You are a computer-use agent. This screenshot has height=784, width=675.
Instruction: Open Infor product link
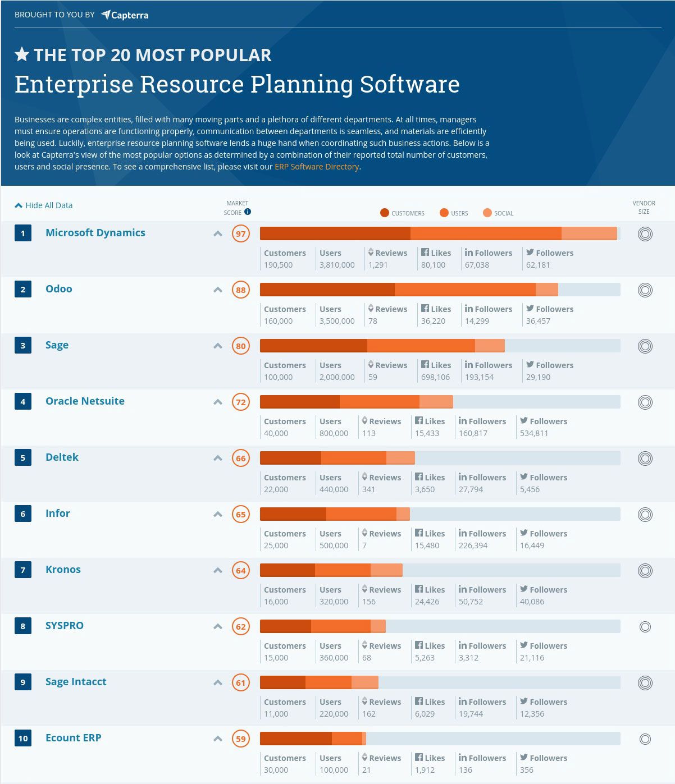58,514
